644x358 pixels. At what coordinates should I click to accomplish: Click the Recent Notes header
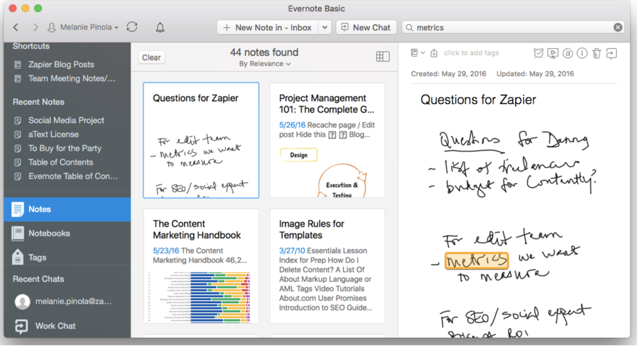click(39, 102)
